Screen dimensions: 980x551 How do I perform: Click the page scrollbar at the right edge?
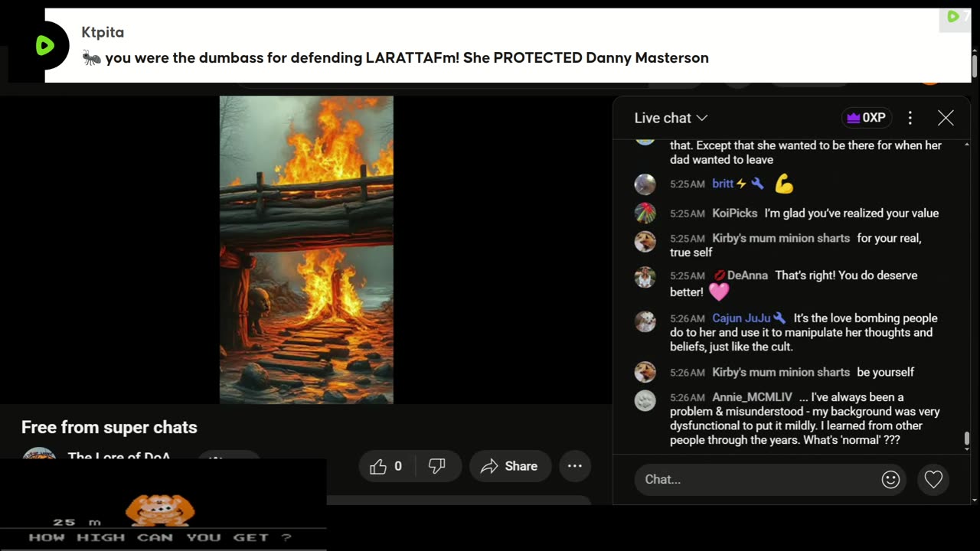975,66
